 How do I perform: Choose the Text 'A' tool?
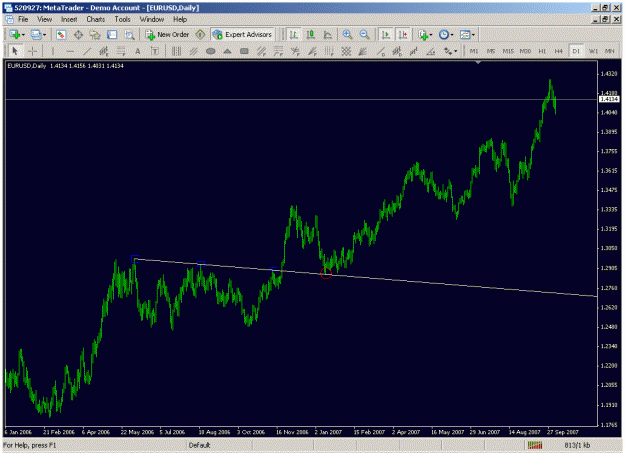click(138, 51)
